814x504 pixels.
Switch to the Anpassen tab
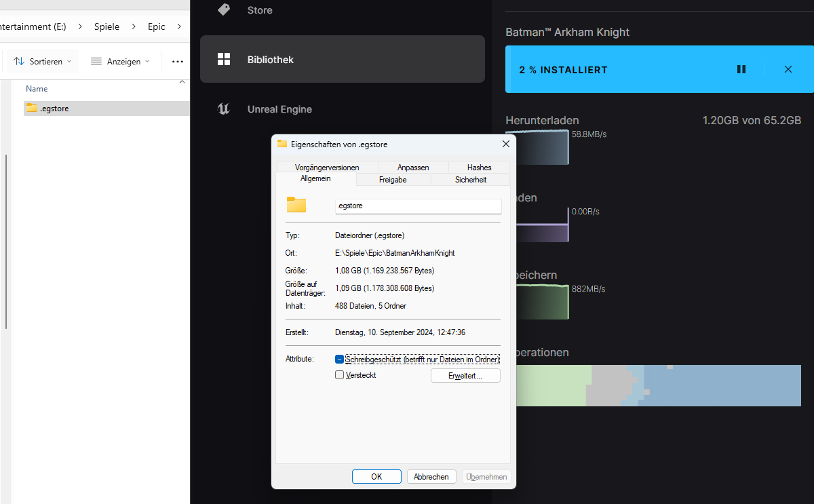pos(413,168)
